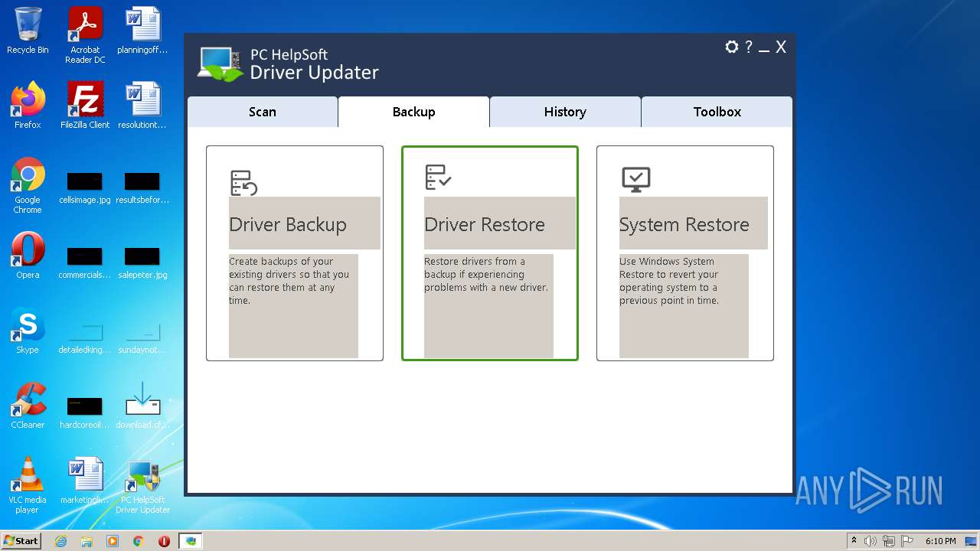Select the Recycle Bin desktop icon

[28, 31]
